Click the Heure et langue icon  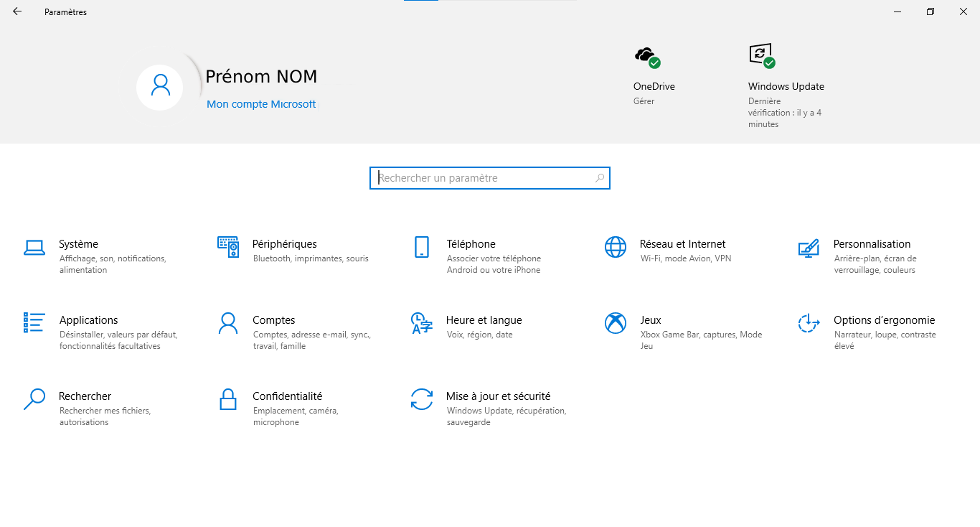pyautogui.click(x=422, y=323)
